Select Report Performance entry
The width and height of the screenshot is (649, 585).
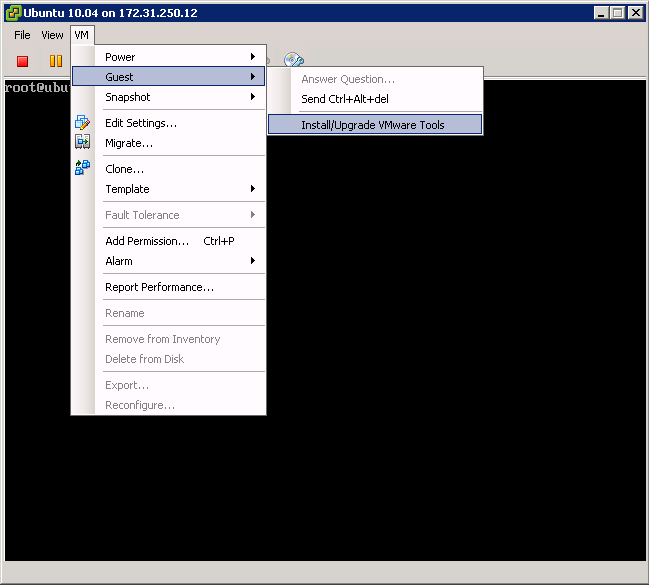pyautogui.click(x=168, y=287)
